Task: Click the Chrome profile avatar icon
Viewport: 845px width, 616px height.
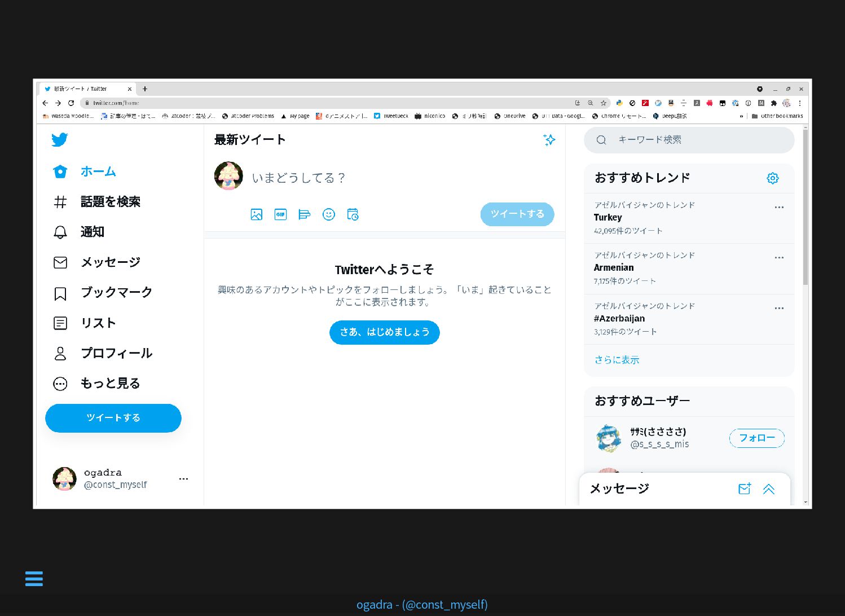Action: (x=787, y=103)
